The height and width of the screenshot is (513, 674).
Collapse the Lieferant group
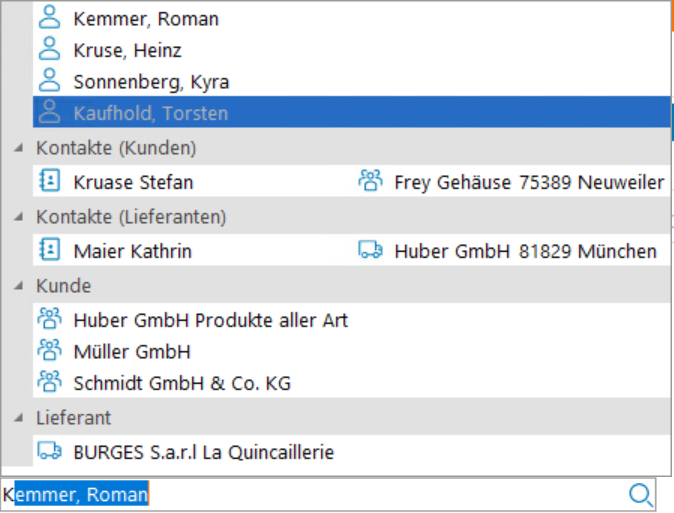[x=19, y=418]
